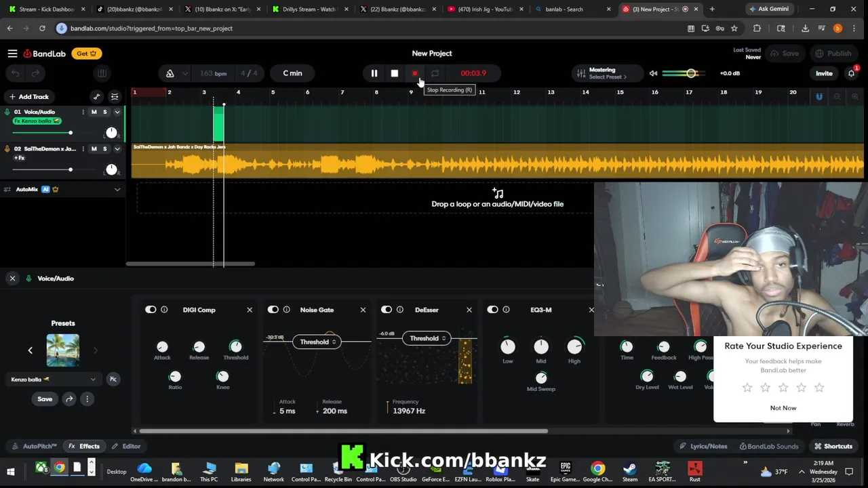Viewport: 868px width, 488px height.
Task: Click the Get membership button
Action: point(86,54)
